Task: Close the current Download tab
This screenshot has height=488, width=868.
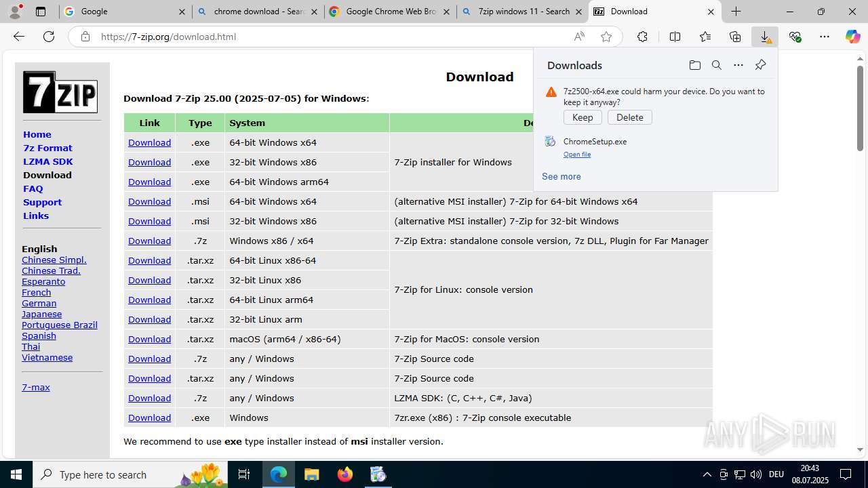Action: [711, 12]
